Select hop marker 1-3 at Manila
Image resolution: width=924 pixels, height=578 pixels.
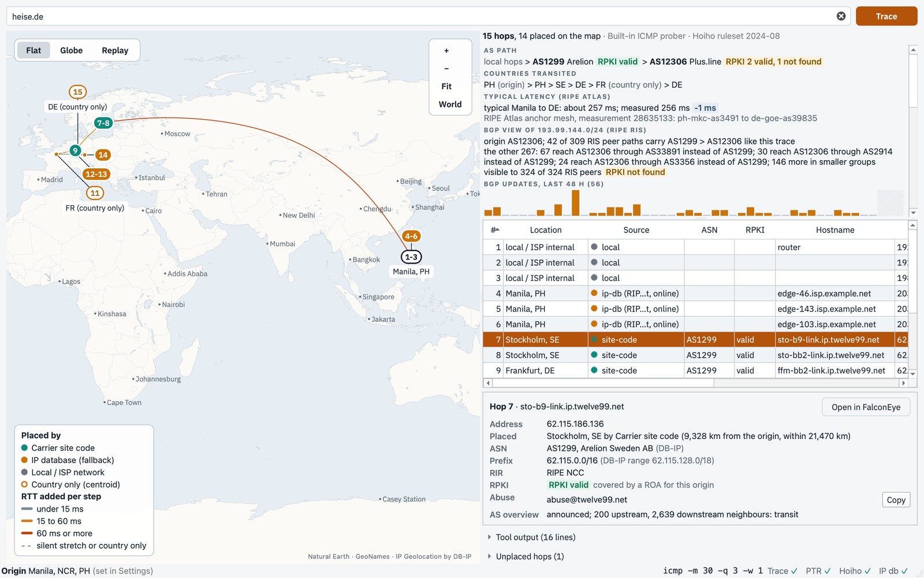pyautogui.click(x=411, y=257)
